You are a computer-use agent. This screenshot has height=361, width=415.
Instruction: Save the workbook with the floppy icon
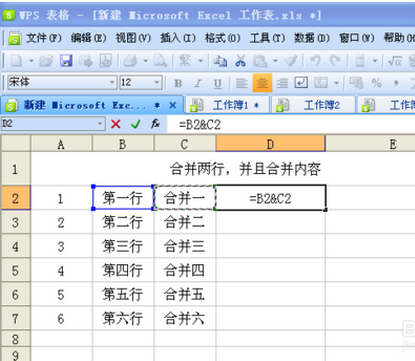pos(66,61)
